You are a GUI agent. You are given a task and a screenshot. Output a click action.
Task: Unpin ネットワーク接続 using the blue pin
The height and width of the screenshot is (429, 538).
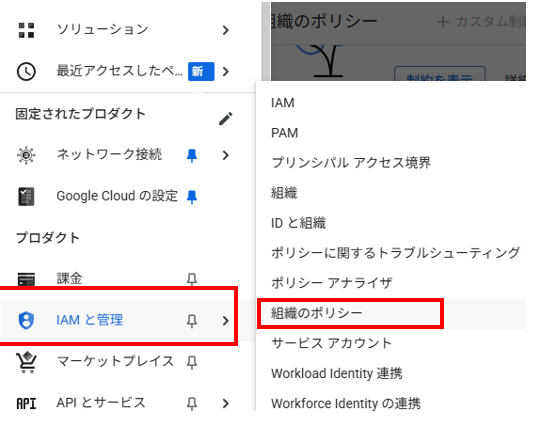click(x=192, y=155)
